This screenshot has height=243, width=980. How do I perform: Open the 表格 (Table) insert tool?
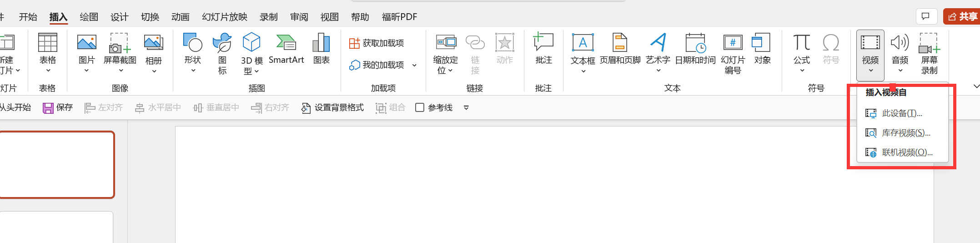[x=47, y=53]
